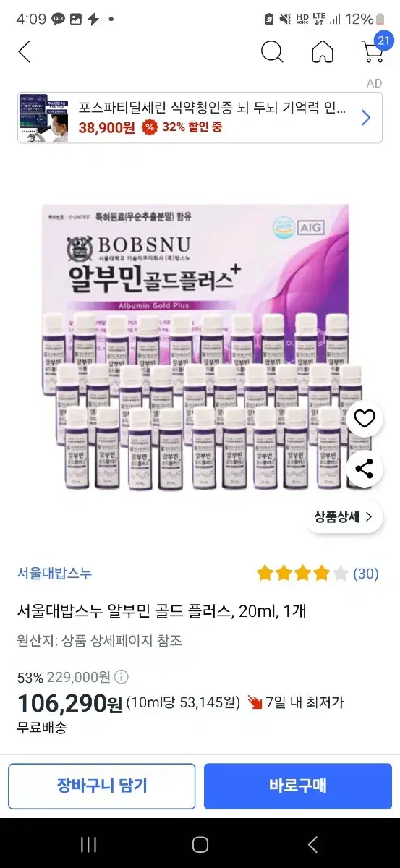Tap the Android home navigation button

click(200, 844)
